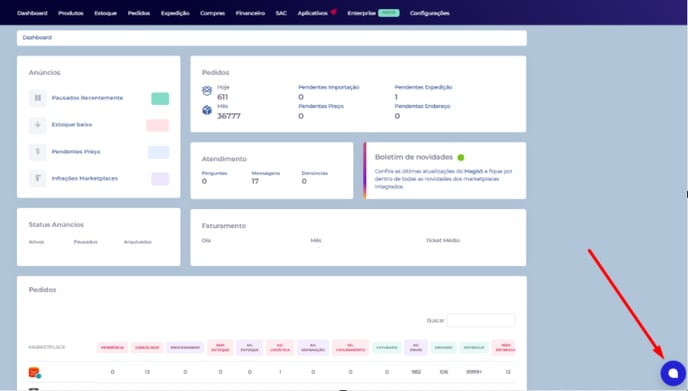Click the Processando status column header
The height and width of the screenshot is (391, 688).
click(x=185, y=348)
